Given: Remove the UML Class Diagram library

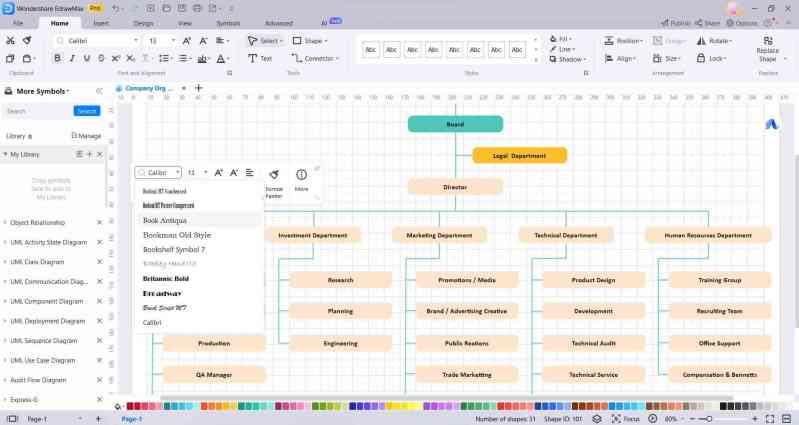Looking at the screenshot, I should (99, 262).
